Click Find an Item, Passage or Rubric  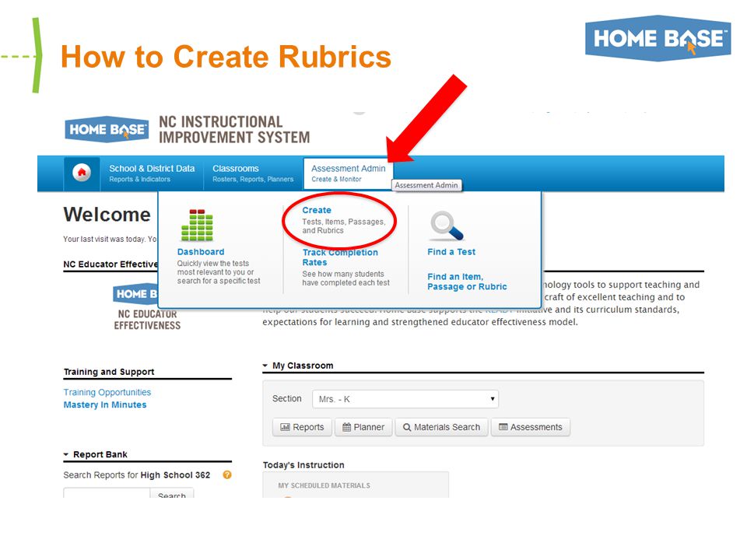[467, 282]
